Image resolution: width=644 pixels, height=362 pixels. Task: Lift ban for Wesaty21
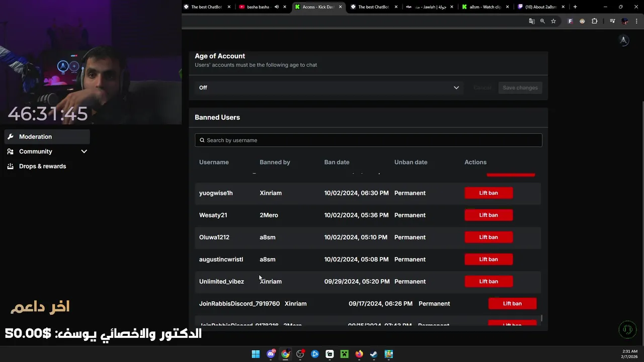489,215
